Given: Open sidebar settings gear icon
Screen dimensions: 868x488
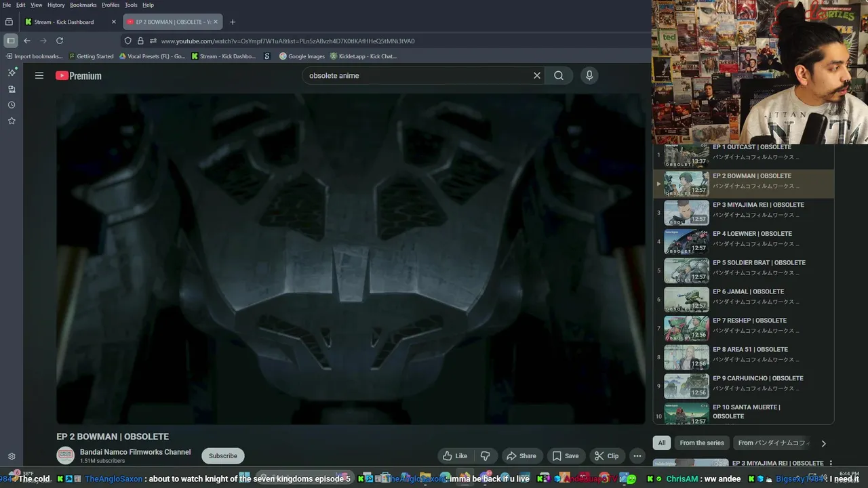Looking at the screenshot, I should coord(12,457).
